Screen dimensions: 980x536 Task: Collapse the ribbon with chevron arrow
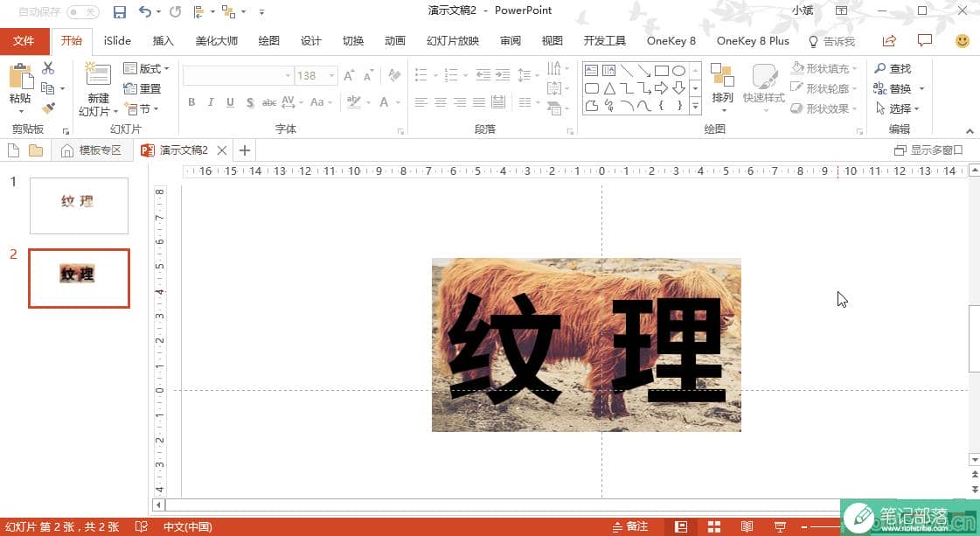pos(970,130)
